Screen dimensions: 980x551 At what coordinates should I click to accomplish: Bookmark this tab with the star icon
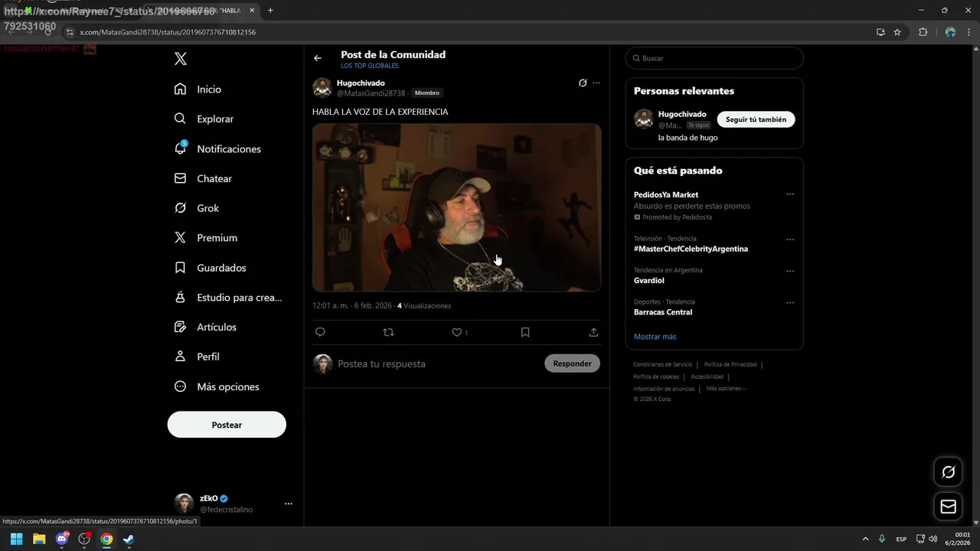tap(897, 32)
